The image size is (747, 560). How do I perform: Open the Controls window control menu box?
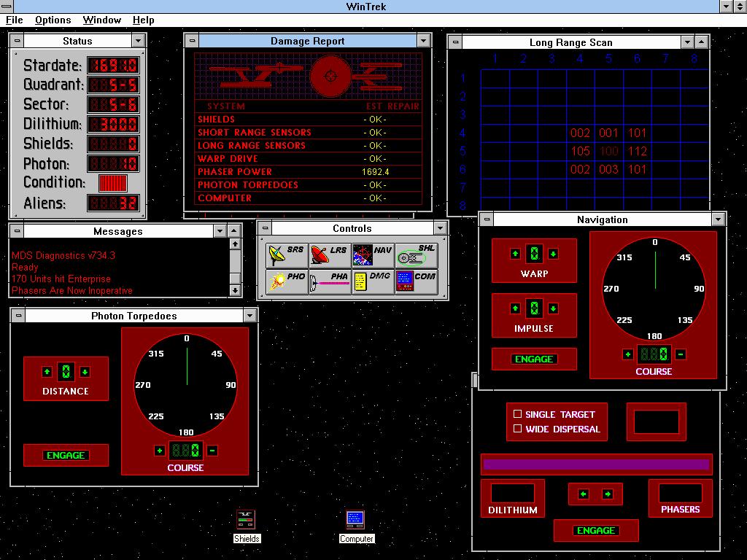(266, 228)
